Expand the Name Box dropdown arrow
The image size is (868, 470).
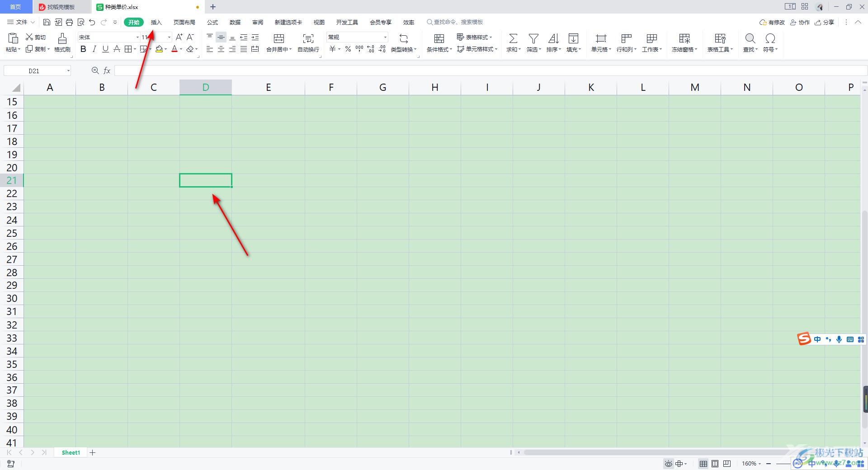pyautogui.click(x=68, y=70)
